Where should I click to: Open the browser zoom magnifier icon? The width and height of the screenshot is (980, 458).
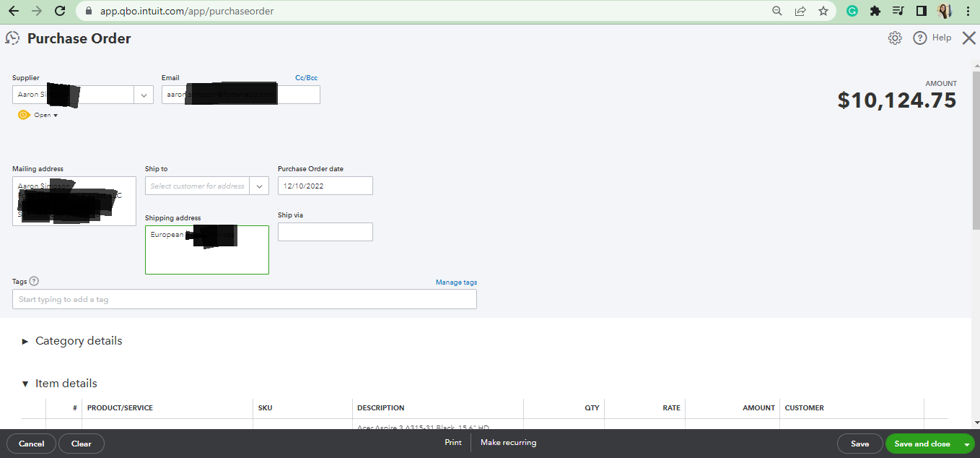click(x=777, y=11)
